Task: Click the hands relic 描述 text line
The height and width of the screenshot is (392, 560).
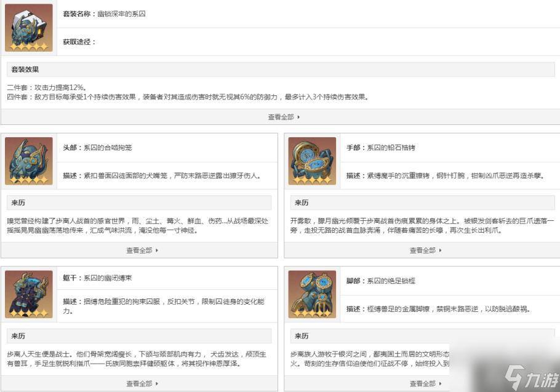Action: (446, 175)
